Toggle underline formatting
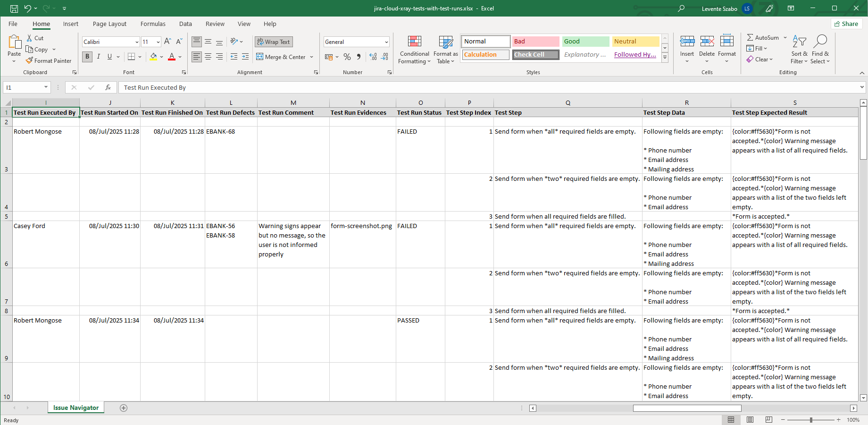Viewport: 868px width, 425px height. coord(109,57)
